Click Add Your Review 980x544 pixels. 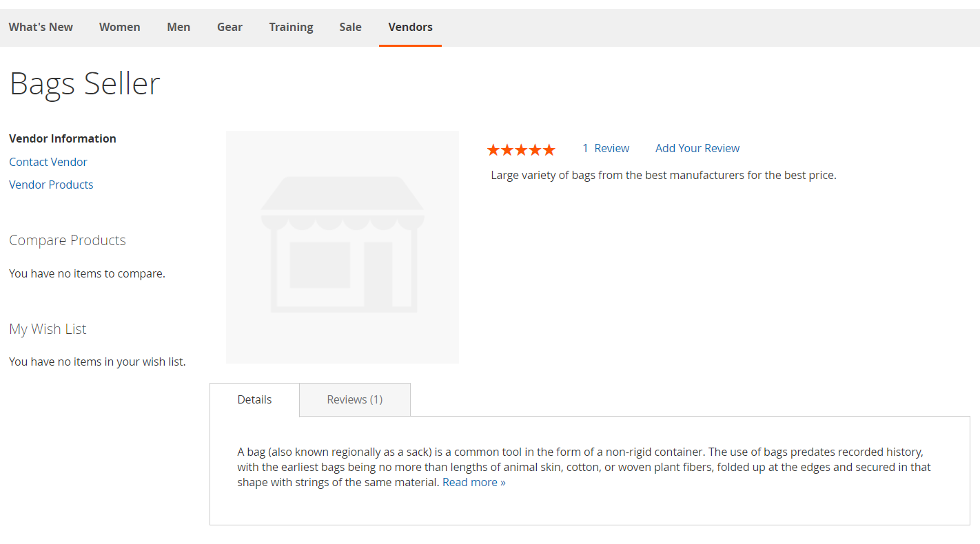[x=697, y=148]
